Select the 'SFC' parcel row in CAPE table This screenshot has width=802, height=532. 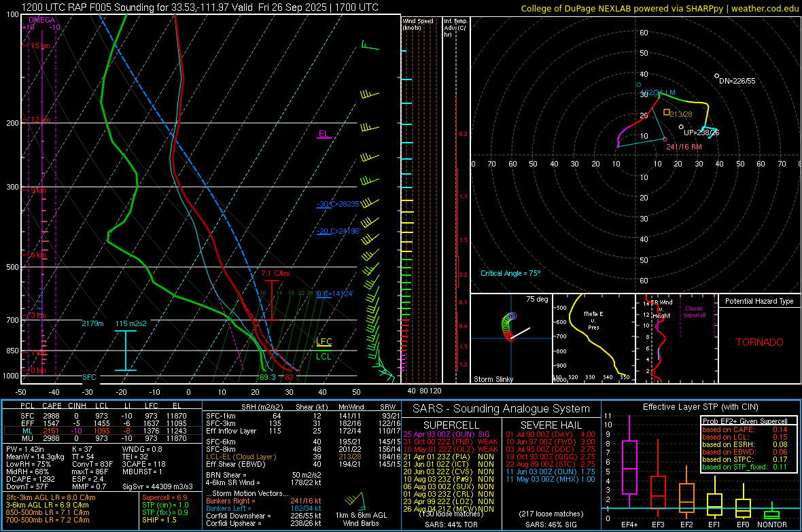[x=103, y=416]
